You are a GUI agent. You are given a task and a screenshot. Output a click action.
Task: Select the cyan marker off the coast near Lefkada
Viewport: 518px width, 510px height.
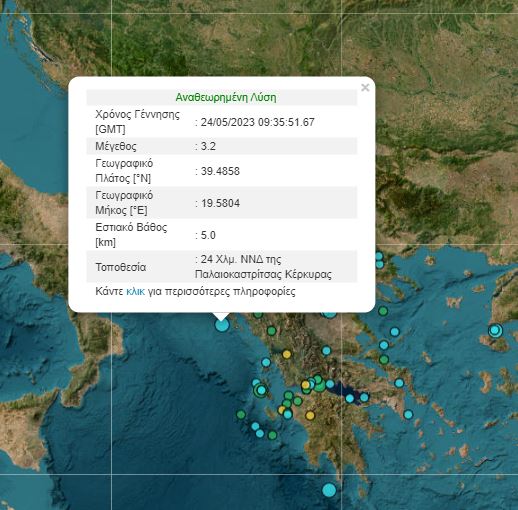(266, 362)
